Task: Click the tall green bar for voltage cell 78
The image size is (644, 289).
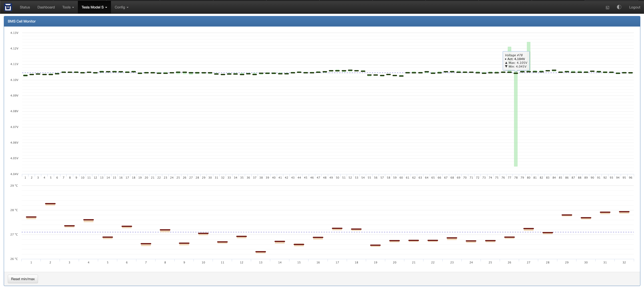Action: [516, 120]
